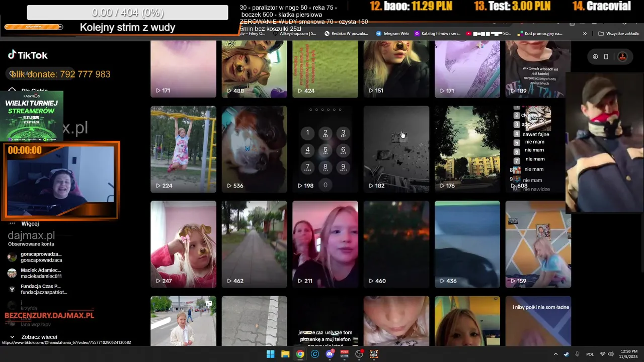Open the Więcej sidebar menu
The height and width of the screenshot is (362, 644).
click(x=24, y=224)
